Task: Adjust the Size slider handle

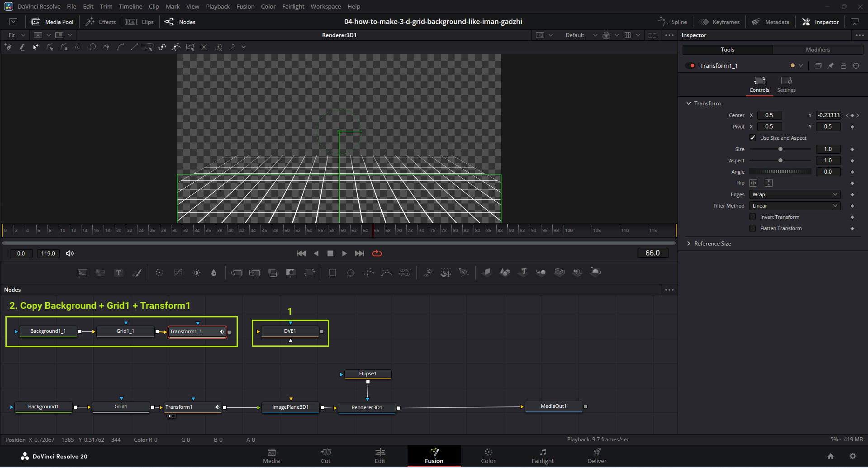Action: 780,149
